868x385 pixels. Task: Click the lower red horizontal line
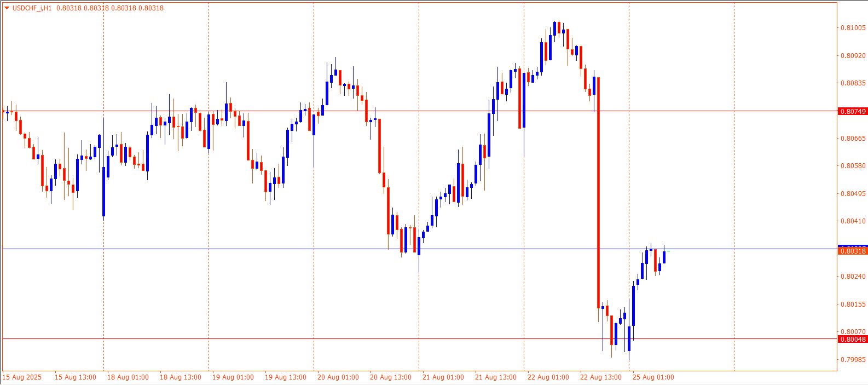(420, 339)
